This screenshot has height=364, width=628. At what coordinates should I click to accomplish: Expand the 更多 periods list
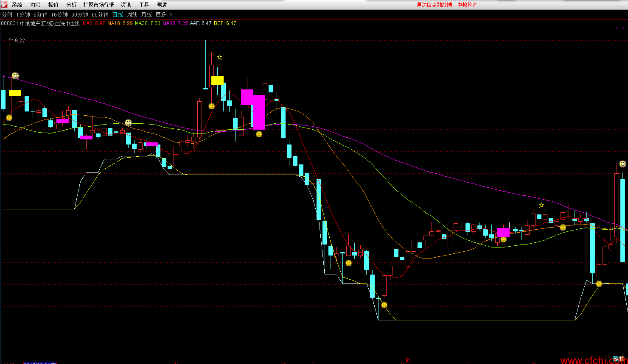(x=161, y=15)
